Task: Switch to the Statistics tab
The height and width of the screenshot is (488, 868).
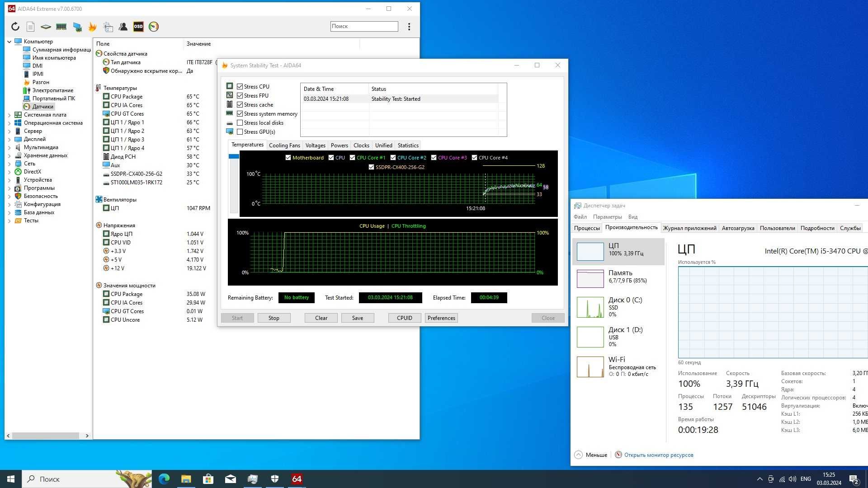Action: tap(408, 145)
